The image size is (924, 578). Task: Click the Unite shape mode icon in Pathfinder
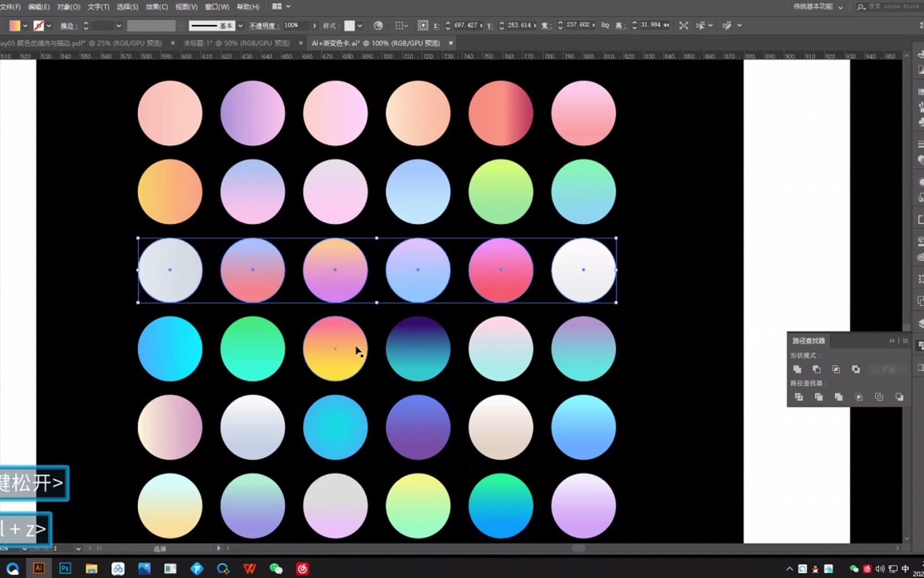click(797, 369)
